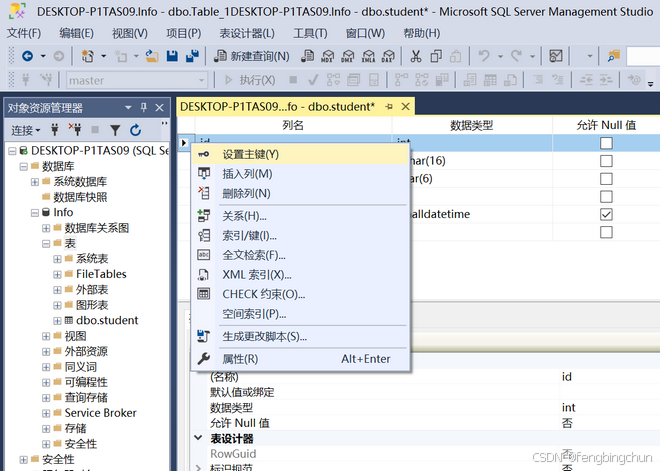The height and width of the screenshot is (471, 660).
Task: Click the DAX query icon
Action: (388, 56)
